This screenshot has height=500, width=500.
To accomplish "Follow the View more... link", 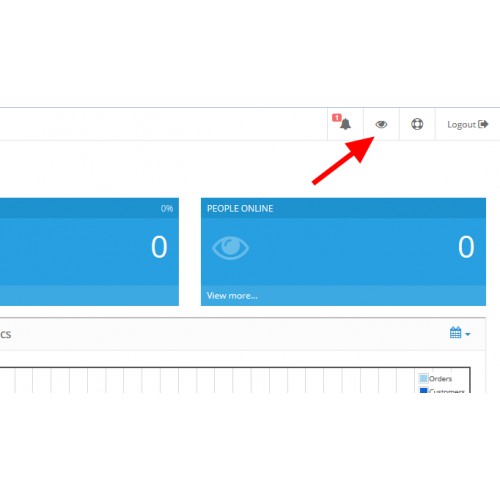I will (232, 296).
